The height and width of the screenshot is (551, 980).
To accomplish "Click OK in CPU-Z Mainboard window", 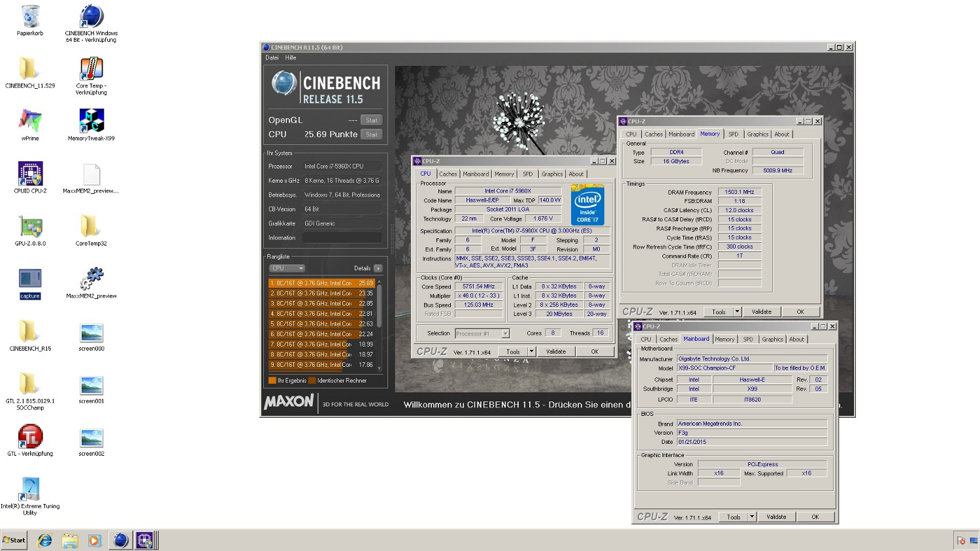I will pos(815,517).
